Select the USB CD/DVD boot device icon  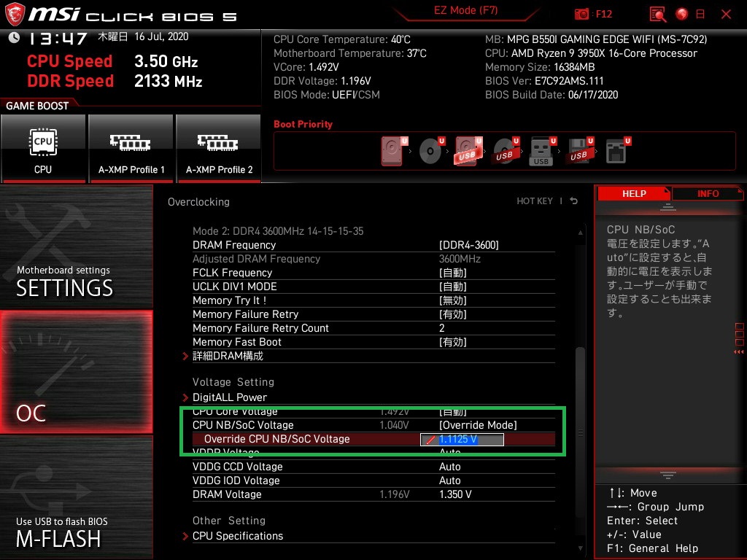506,151
